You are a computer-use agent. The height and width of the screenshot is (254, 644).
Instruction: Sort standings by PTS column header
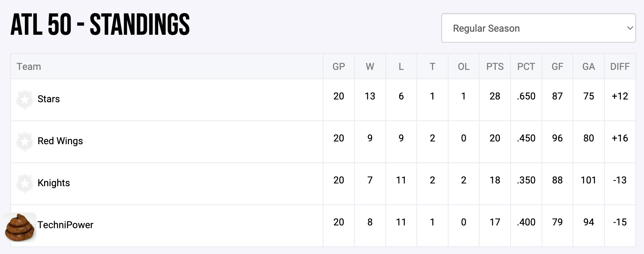[x=495, y=66]
